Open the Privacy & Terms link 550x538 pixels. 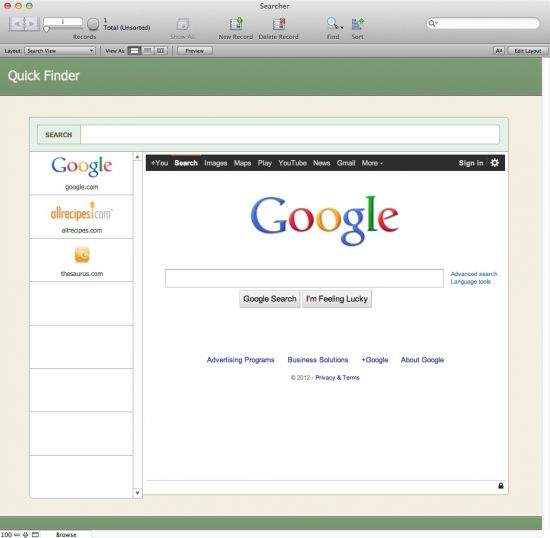click(x=337, y=378)
